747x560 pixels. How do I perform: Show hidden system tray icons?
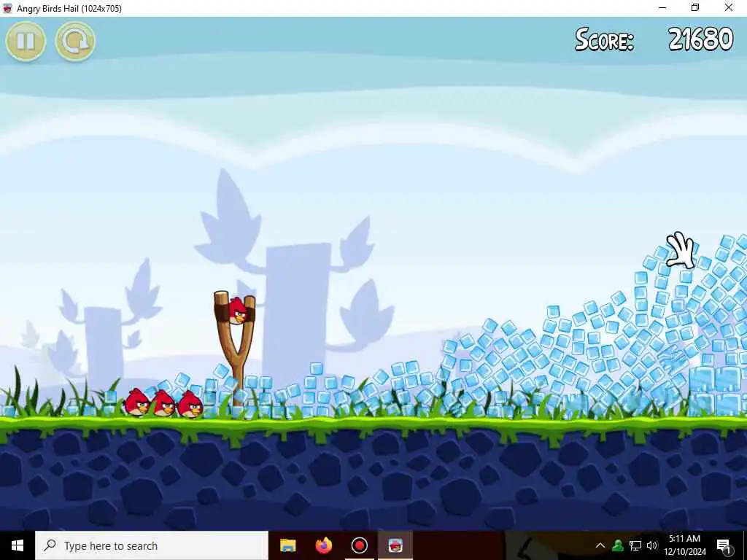click(600, 545)
